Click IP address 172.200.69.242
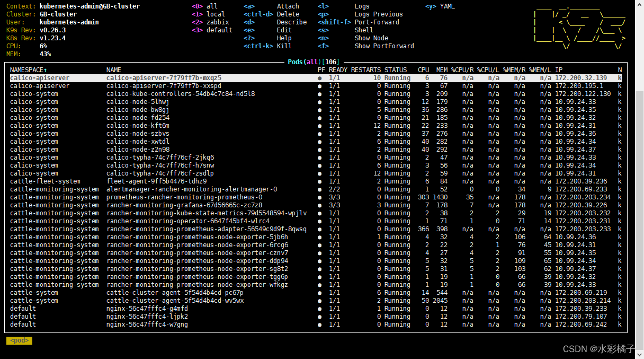The height and width of the screenshot is (359, 644). [x=581, y=325]
